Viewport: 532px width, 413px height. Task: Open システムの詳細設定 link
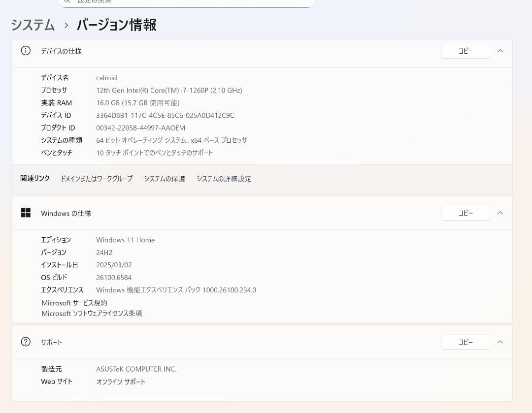[x=224, y=179]
